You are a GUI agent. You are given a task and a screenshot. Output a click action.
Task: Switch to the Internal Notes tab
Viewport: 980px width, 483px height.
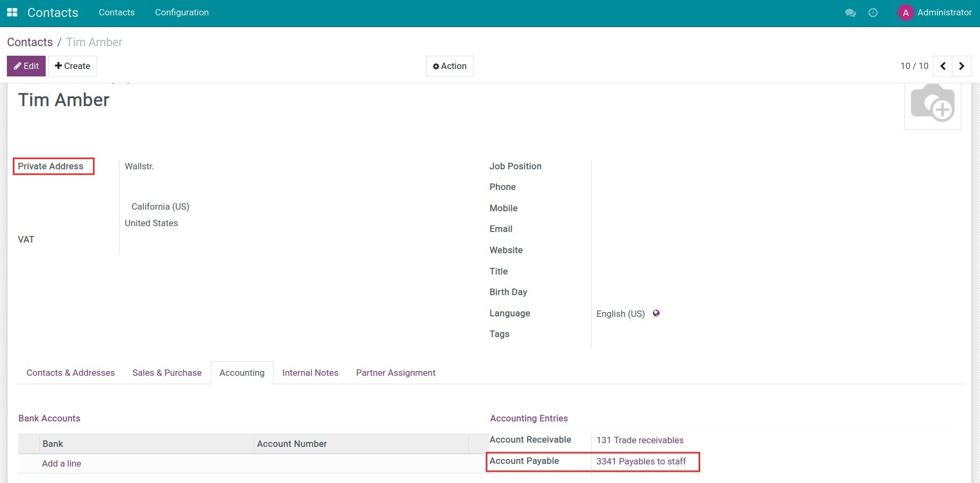tap(310, 373)
